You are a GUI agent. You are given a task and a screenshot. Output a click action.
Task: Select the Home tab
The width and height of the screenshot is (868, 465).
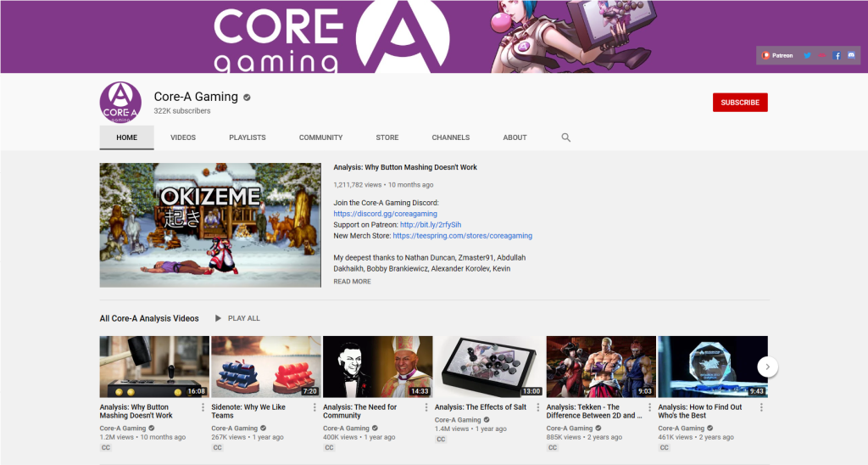(127, 137)
